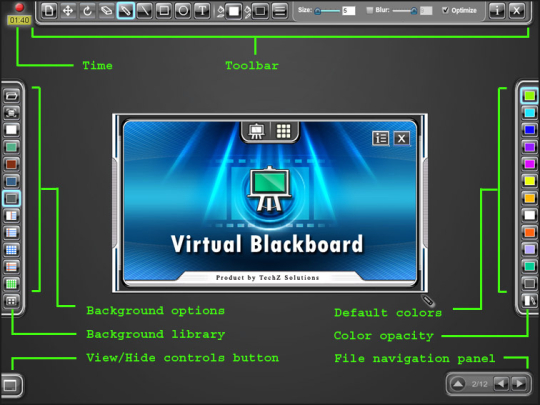Close the application using toolbar X
The height and width of the screenshot is (405, 540).
[517, 11]
